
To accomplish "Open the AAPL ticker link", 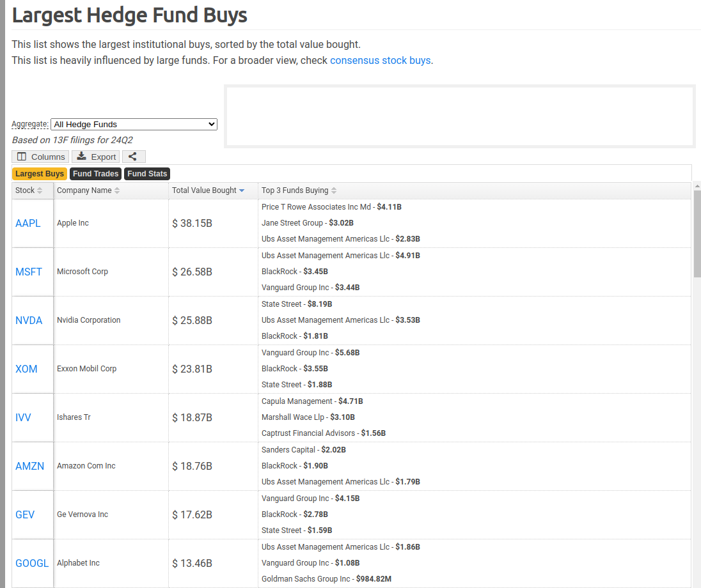I will (28, 224).
